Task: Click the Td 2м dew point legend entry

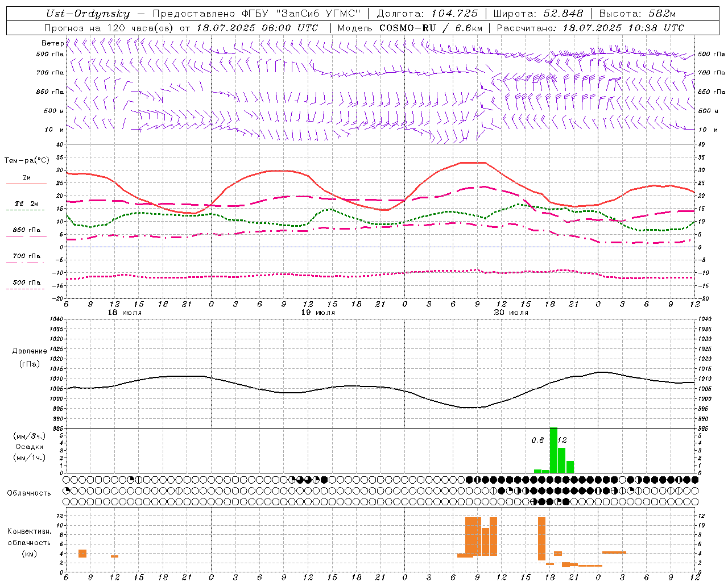Action: (x=26, y=203)
